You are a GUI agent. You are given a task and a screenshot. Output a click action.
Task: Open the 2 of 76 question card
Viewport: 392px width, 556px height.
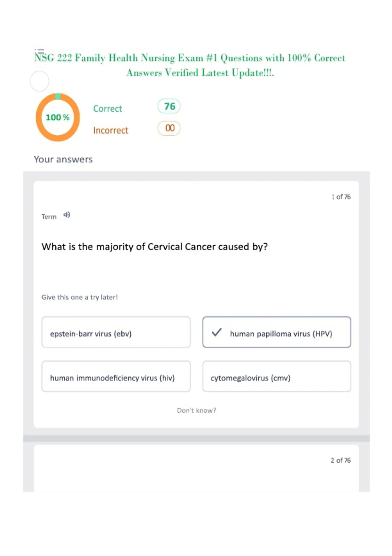pos(196,468)
